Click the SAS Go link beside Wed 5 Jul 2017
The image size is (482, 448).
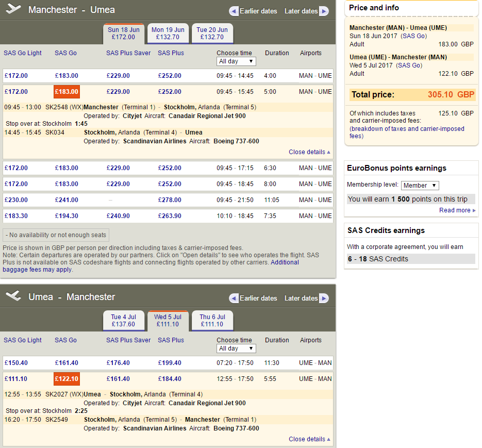[409, 65]
